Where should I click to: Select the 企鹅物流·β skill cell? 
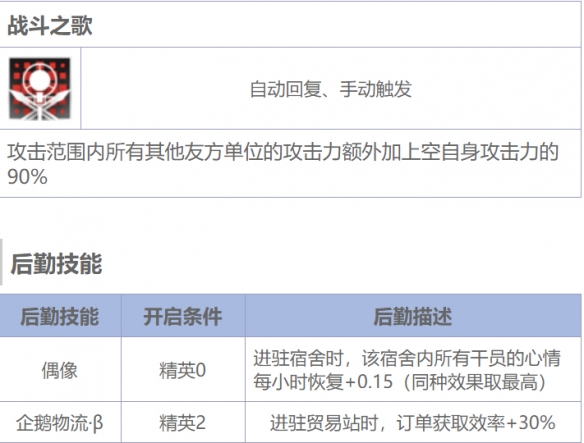[x=60, y=423]
